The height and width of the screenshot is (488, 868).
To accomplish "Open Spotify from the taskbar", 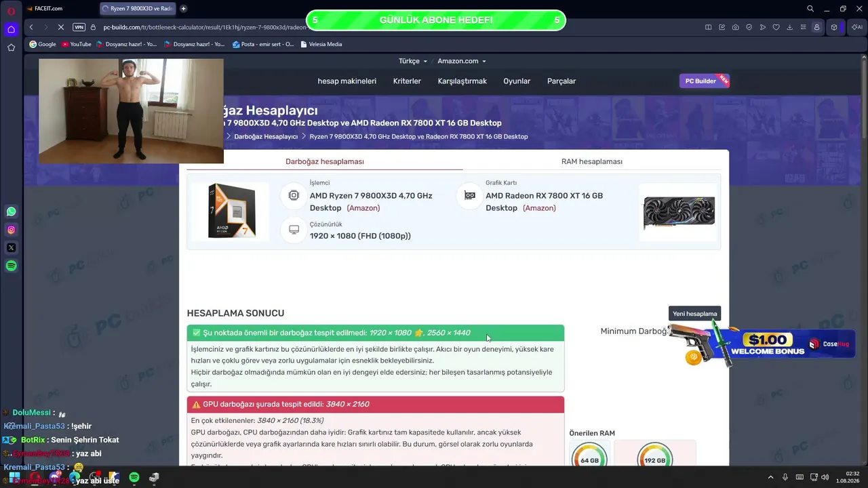I will (x=134, y=478).
